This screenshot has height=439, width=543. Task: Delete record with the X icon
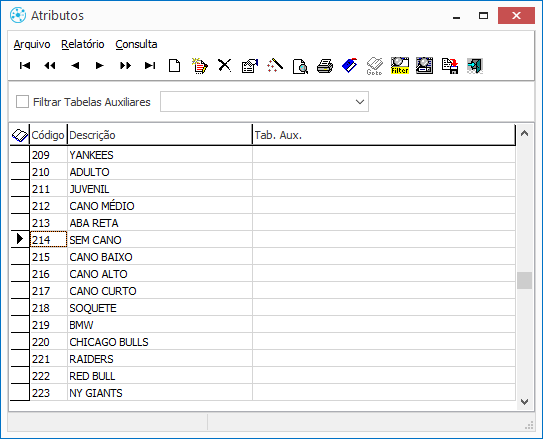pyautogui.click(x=225, y=65)
